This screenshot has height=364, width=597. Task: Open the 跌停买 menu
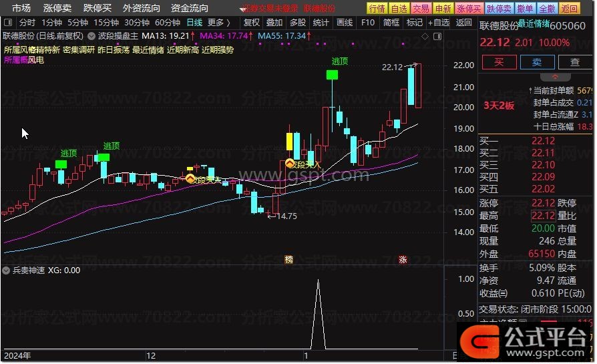pyautogui.click(x=97, y=8)
